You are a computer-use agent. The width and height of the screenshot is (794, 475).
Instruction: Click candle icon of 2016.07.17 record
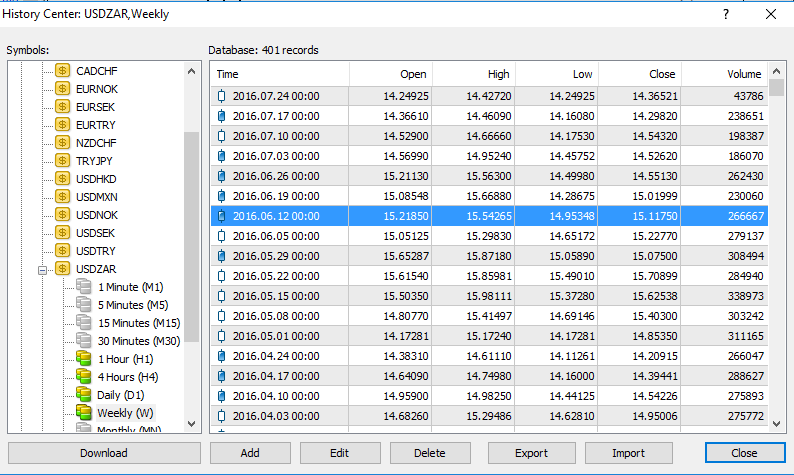coord(221,116)
